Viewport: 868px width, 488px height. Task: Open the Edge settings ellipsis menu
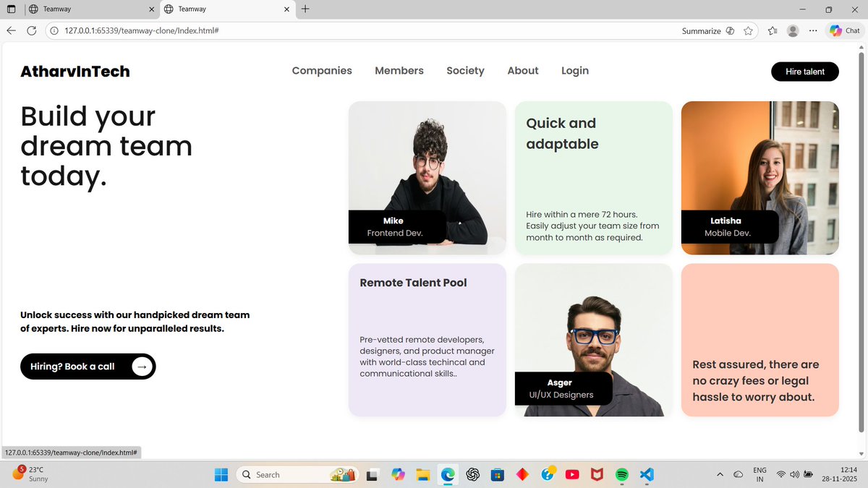[813, 30]
